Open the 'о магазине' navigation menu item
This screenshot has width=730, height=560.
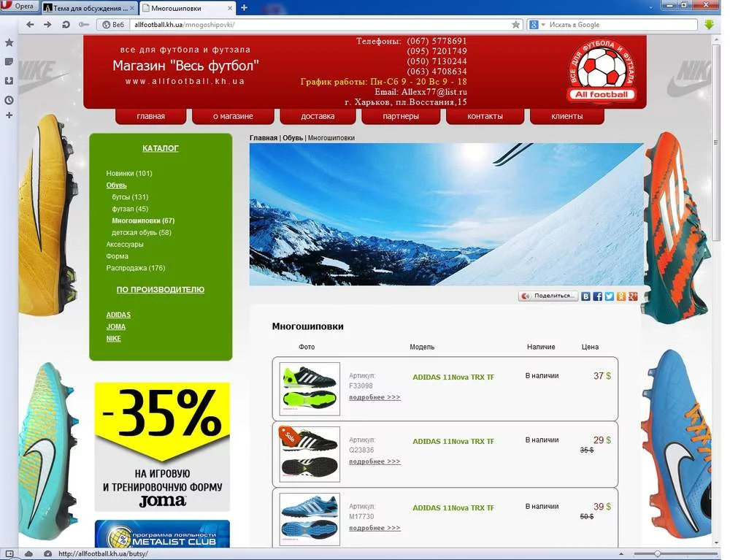tap(233, 116)
